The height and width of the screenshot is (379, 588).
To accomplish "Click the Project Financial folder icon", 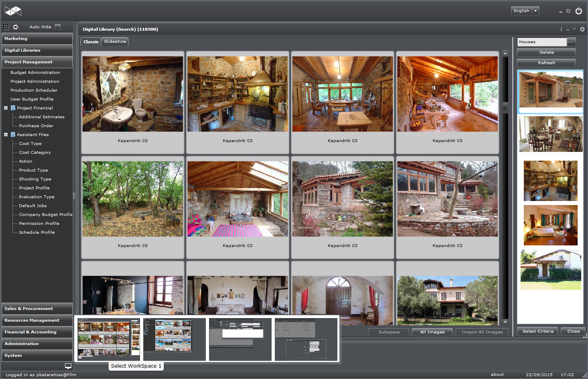I will click(x=13, y=108).
